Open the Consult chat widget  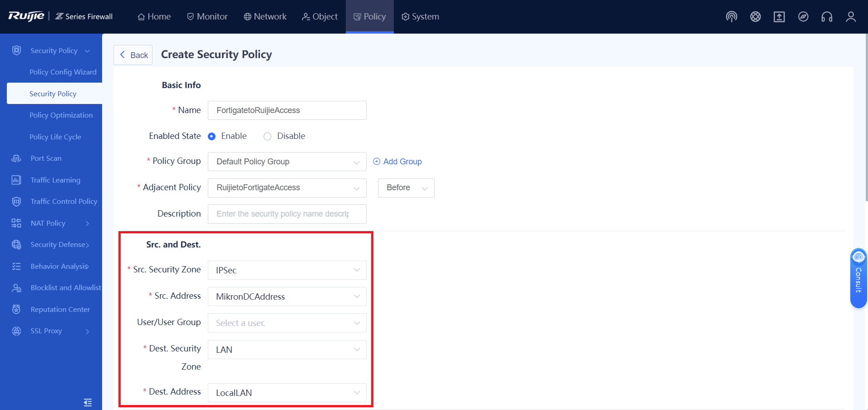click(858, 278)
